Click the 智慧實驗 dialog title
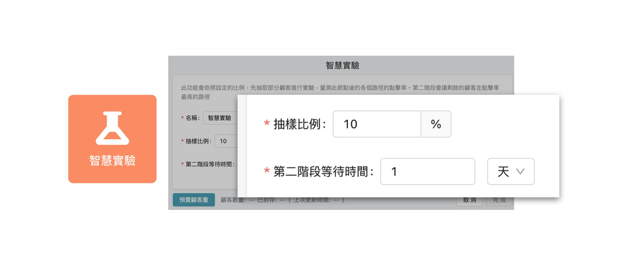The height and width of the screenshot is (268, 644). tap(342, 65)
